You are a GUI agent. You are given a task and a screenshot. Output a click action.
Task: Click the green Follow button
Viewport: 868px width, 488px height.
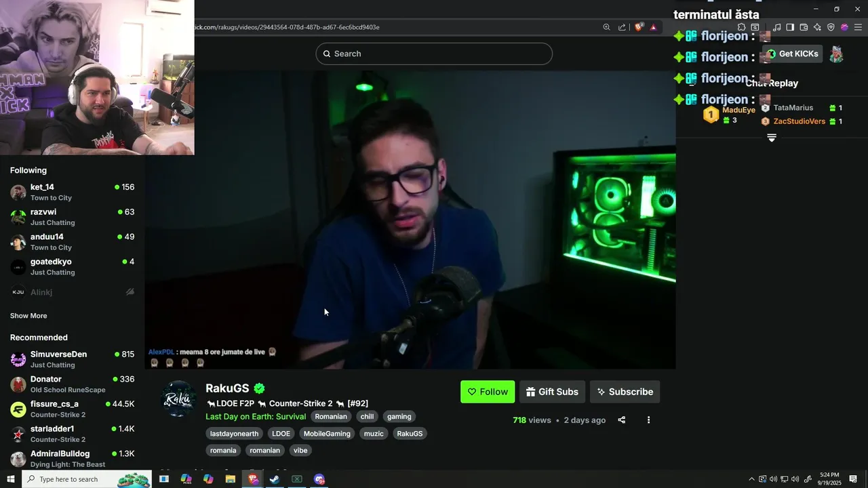tap(488, 392)
